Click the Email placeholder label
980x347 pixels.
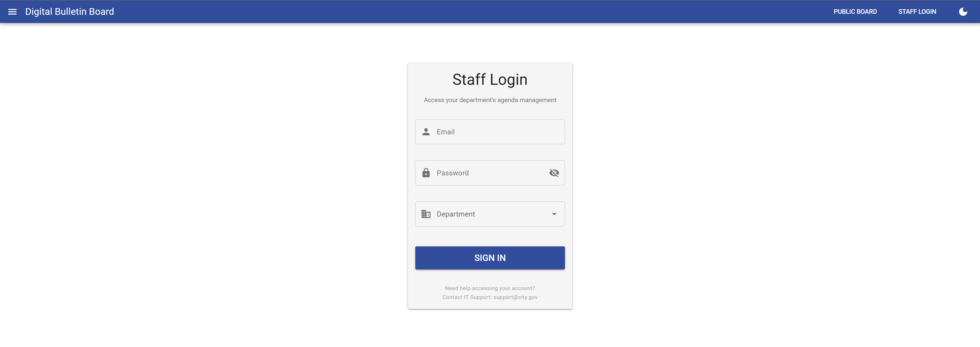pyautogui.click(x=445, y=132)
